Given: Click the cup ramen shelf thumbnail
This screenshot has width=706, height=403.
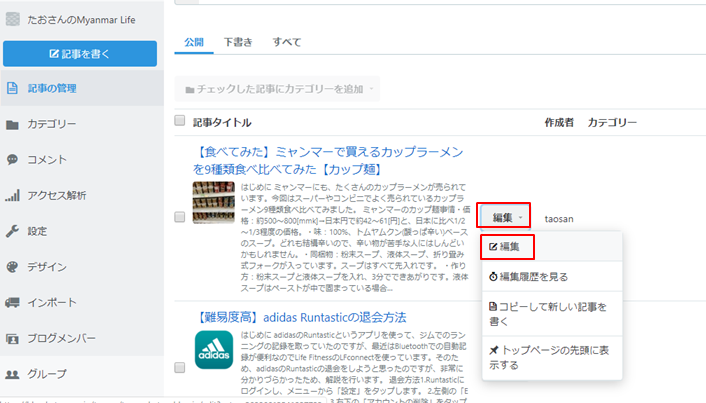Looking at the screenshot, I should click(x=214, y=203).
